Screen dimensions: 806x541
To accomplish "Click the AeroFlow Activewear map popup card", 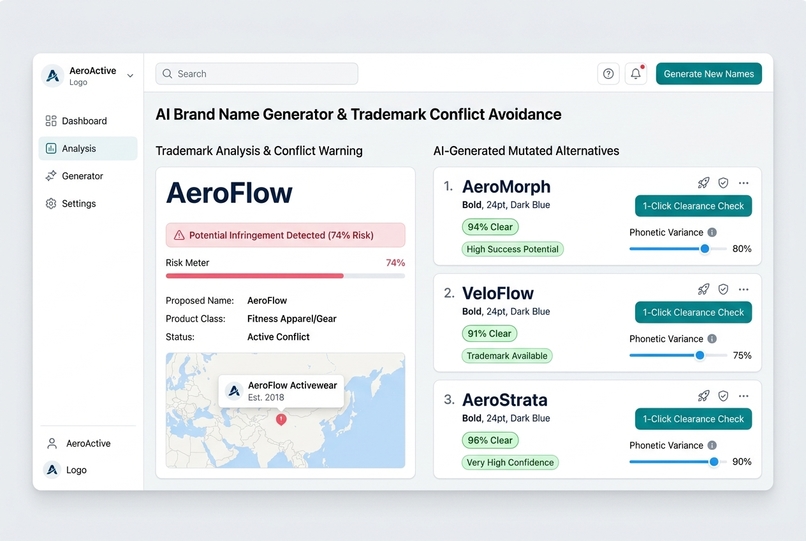I will (x=281, y=391).
